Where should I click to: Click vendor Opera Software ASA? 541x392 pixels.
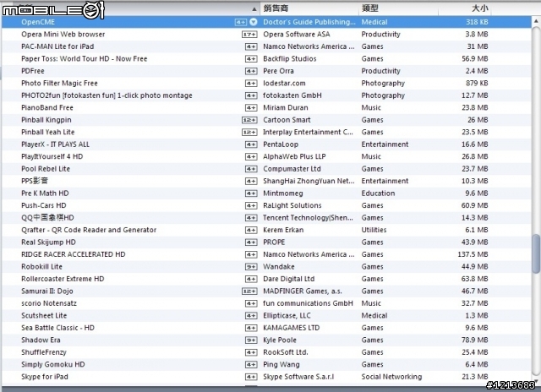297,34
